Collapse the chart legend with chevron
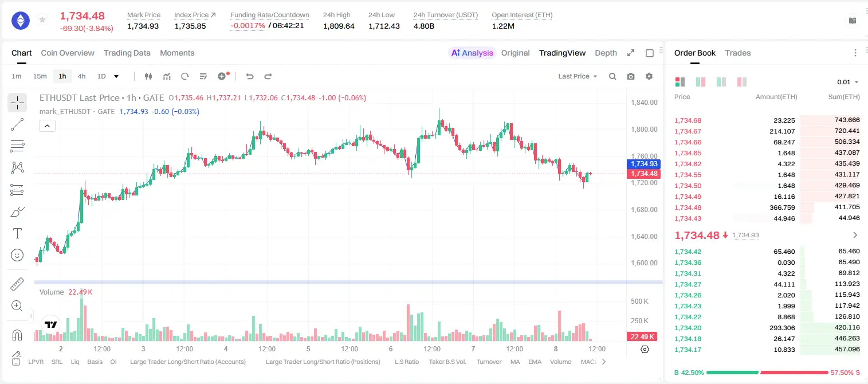This screenshot has height=384, width=868. (48, 126)
